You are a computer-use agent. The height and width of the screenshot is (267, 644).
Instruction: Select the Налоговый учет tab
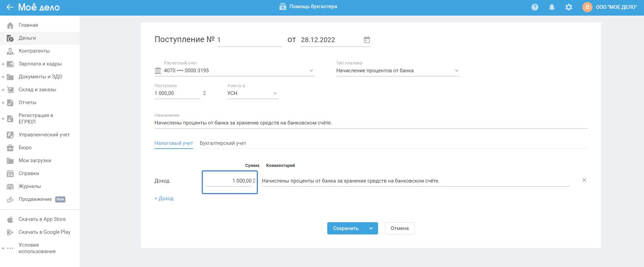[173, 143]
